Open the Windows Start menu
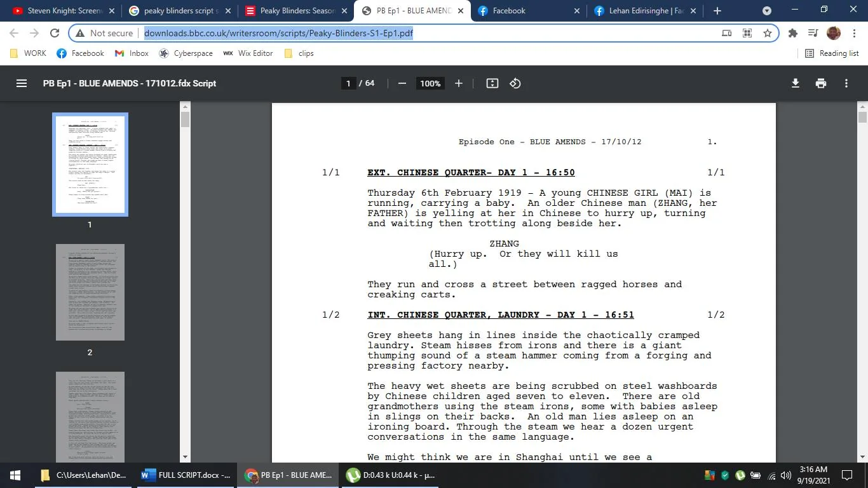 click(15, 475)
